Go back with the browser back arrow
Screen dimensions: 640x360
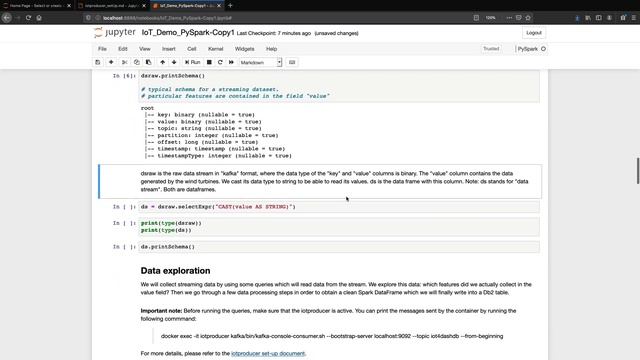click(x=7, y=18)
